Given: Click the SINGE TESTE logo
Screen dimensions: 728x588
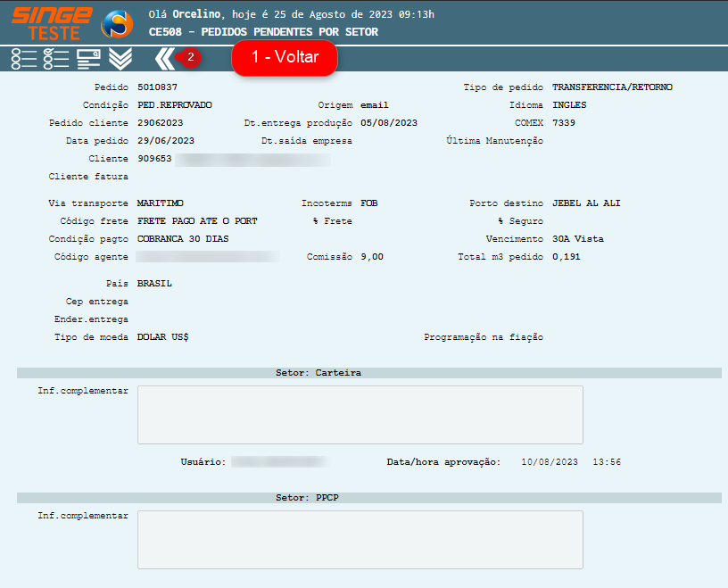Looking at the screenshot, I should click(x=52, y=23).
